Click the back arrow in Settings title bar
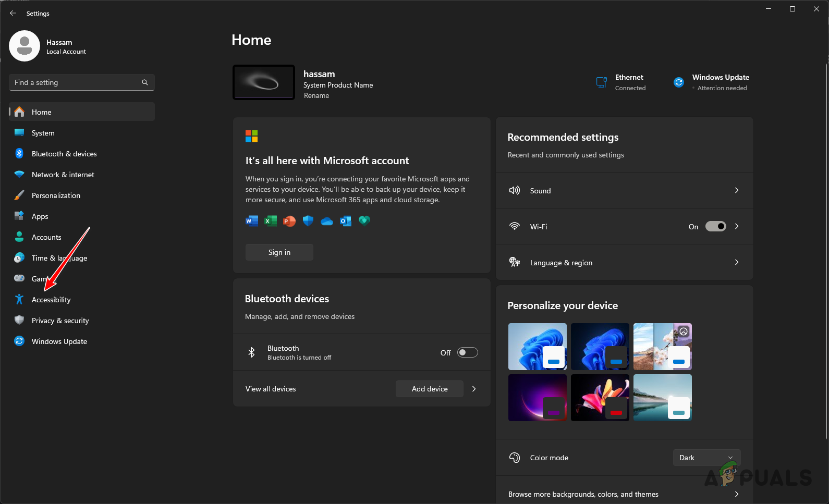The width and height of the screenshot is (829, 504). coord(13,13)
